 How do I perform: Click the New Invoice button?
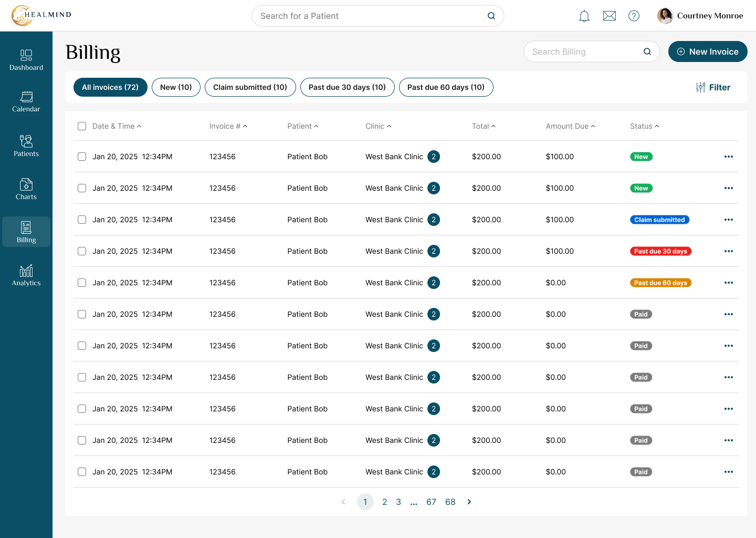point(708,51)
